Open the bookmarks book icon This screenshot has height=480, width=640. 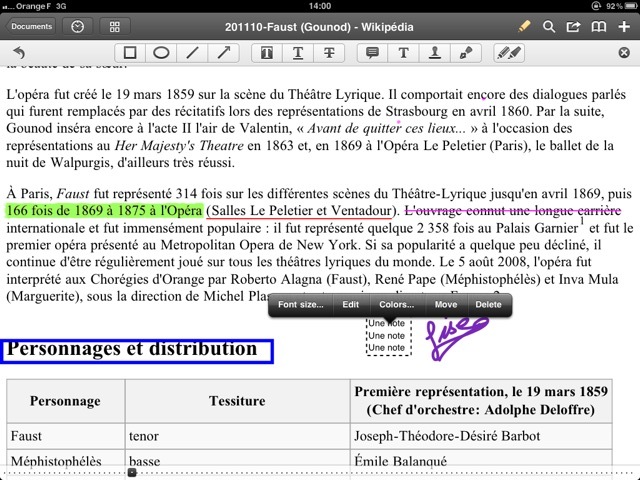tap(599, 27)
